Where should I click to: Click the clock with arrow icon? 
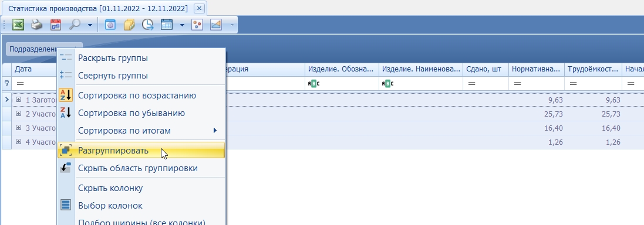(148, 25)
